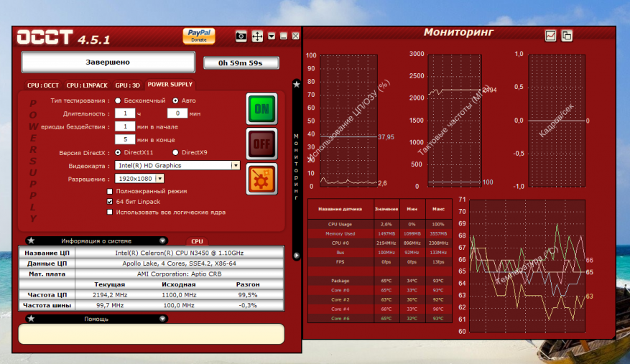The width and height of the screenshot is (630, 364).
Task: Open the small dropdown arrow in OCCT title bar
Action: click(x=272, y=36)
